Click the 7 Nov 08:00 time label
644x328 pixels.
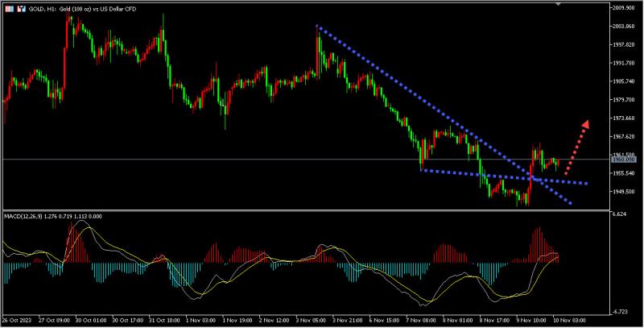423,320
